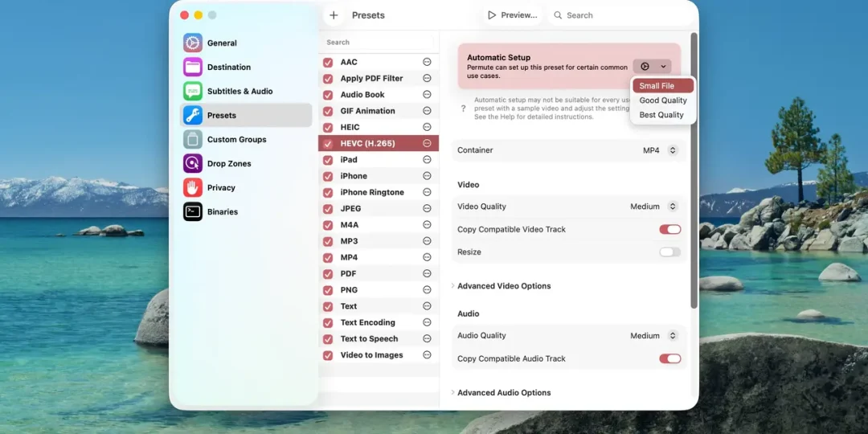Select the Presets sidebar item
The width and height of the screenshot is (868, 434).
(246, 115)
